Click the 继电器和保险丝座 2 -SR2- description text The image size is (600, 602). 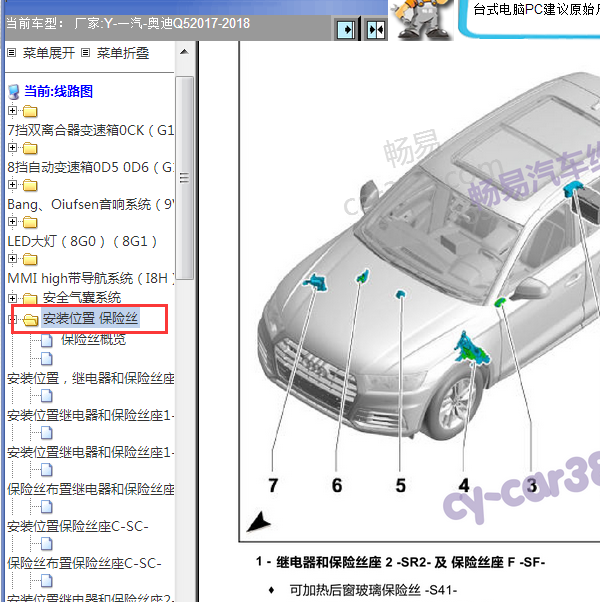pyautogui.click(x=400, y=562)
